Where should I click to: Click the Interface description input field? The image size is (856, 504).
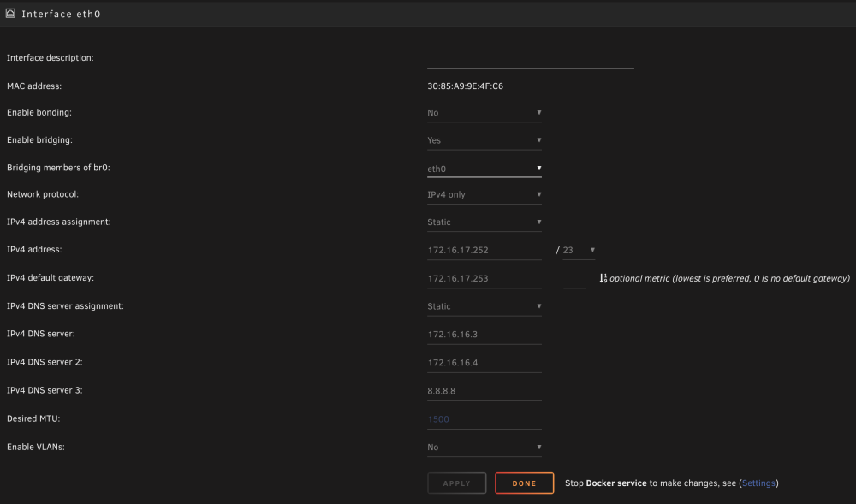click(x=531, y=59)
